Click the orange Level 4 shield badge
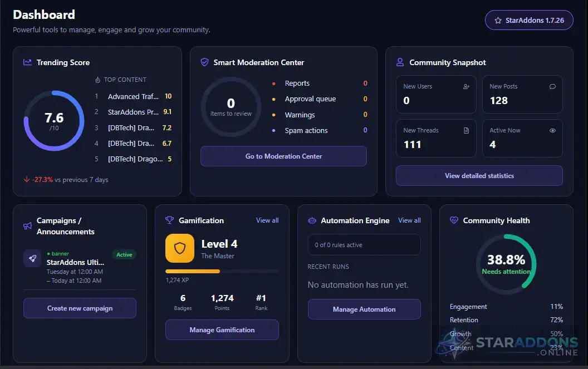Viewport: 588px width, 369px height. [x=180, y=248]
